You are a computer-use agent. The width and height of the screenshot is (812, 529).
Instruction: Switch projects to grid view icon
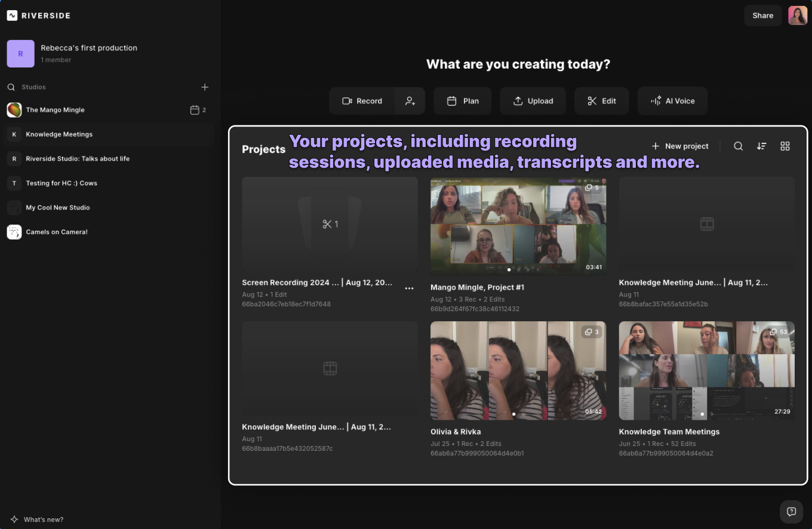coord(785,146)
